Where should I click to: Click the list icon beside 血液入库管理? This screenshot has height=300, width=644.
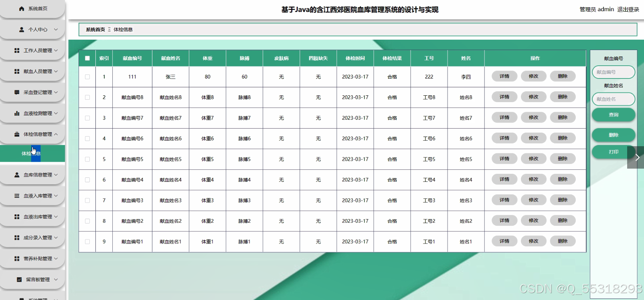coord(17,196)
